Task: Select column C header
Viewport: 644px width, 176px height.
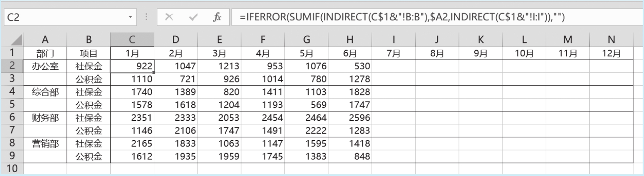Action: (x=132, y=40)
